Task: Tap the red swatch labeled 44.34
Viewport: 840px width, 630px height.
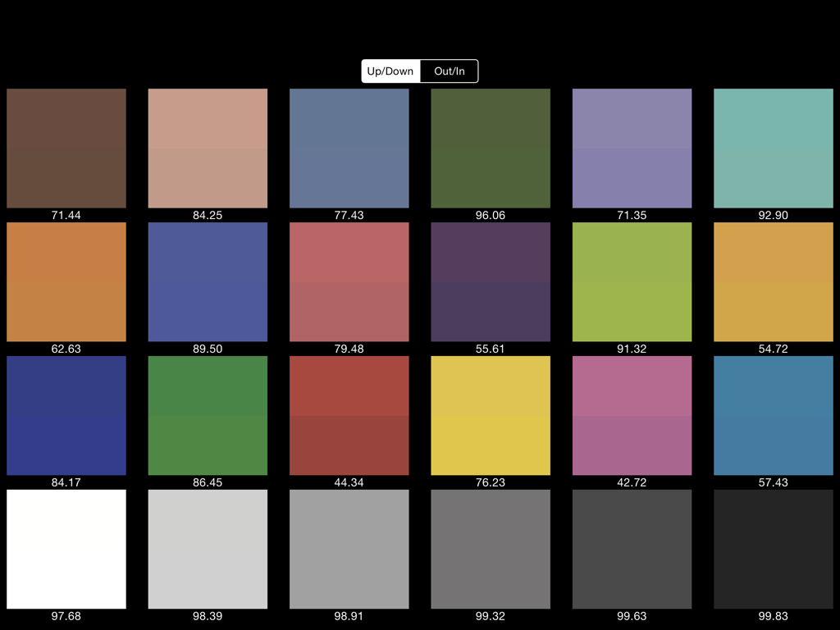Action: tap(349, 416)
